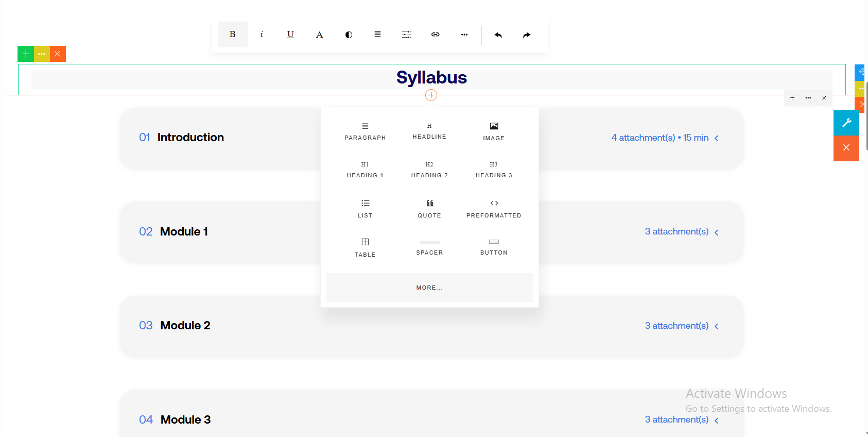Choose the Quote block type
The image size is (868, 437).
pyautogui.click(x=429, y=208)
